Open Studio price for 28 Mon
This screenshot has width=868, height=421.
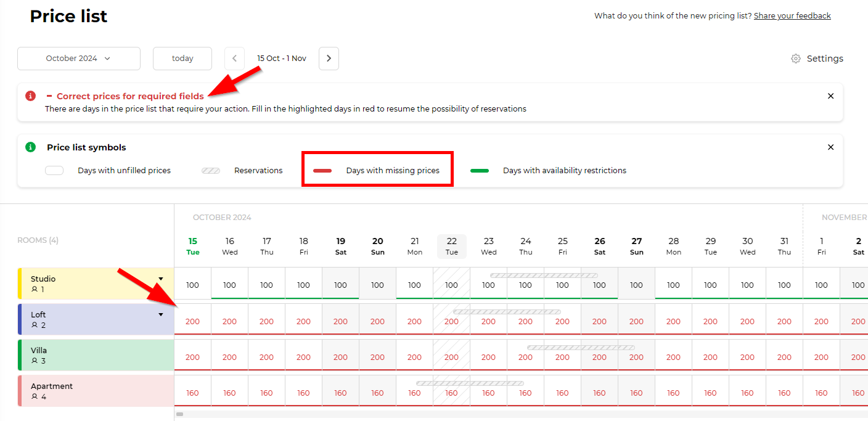(674, 285)
